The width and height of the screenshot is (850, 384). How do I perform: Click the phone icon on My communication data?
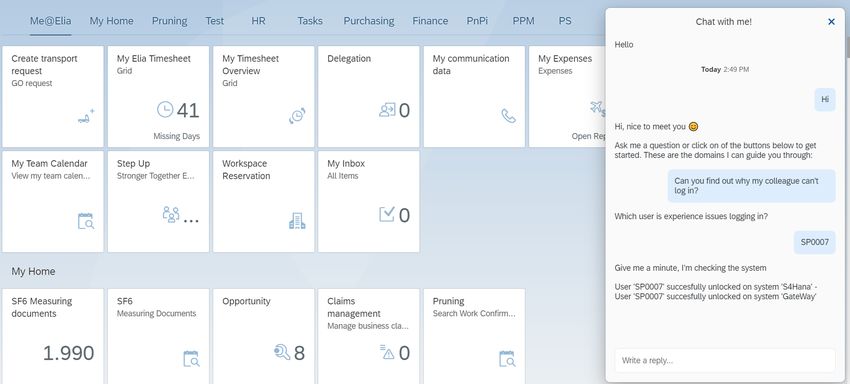tap(508, 116)
